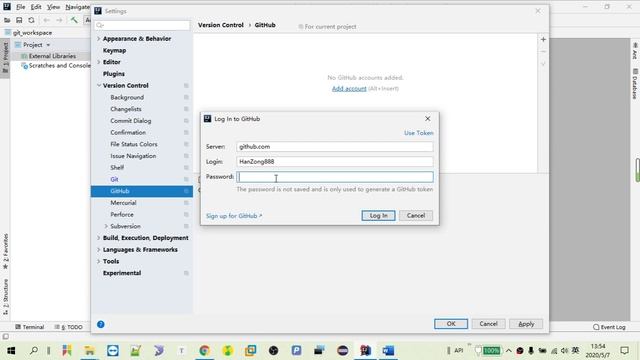
Task: Collapse the Version Control section
Action: [98, 86]
